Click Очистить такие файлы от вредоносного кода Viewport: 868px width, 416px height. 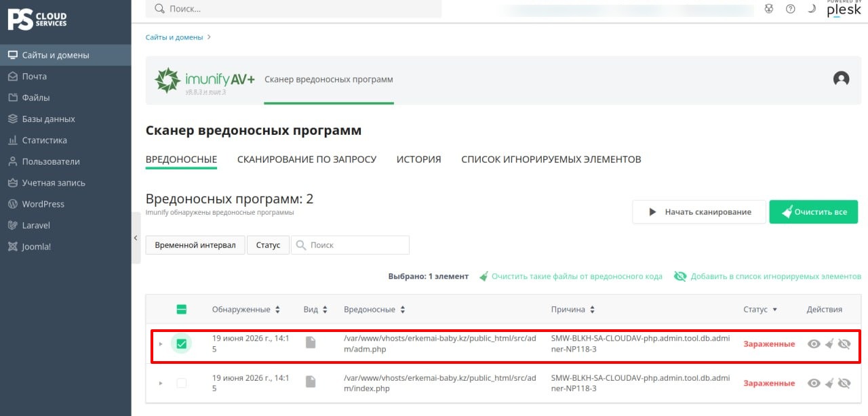[x=571, y=276]
